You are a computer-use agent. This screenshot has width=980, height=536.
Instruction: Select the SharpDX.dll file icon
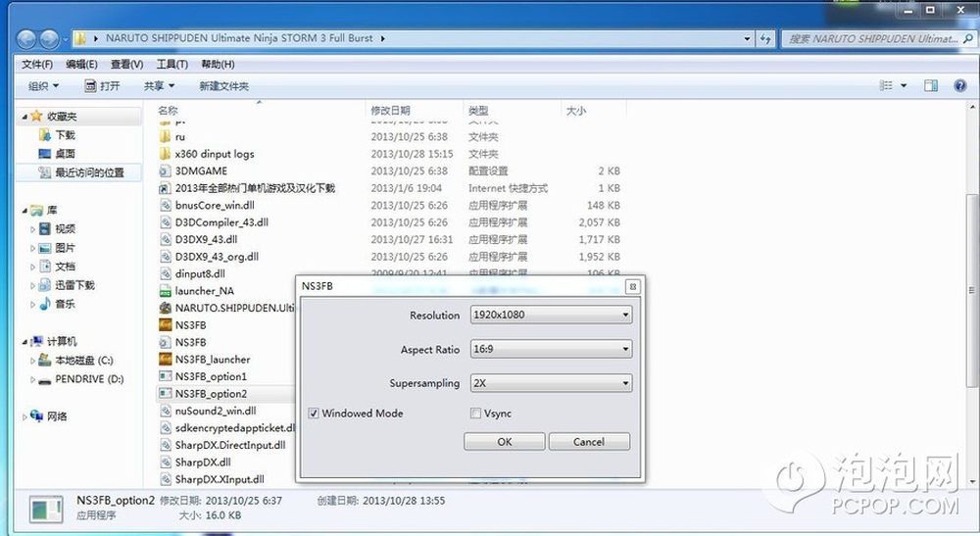(165, 463)
